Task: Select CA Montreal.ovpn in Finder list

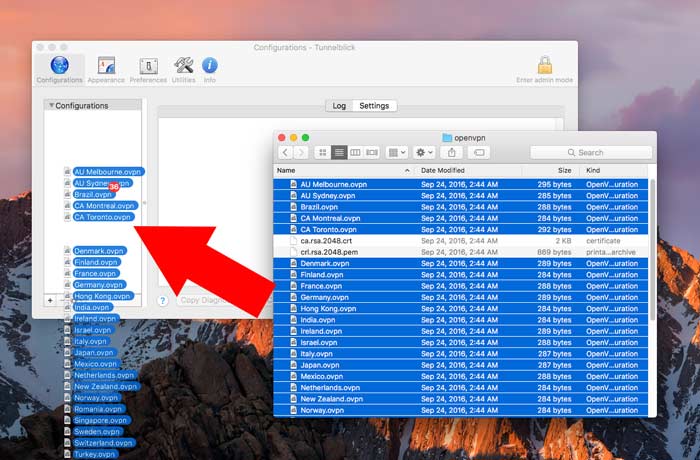Action: pyautogui.click(x=461, y=218)
